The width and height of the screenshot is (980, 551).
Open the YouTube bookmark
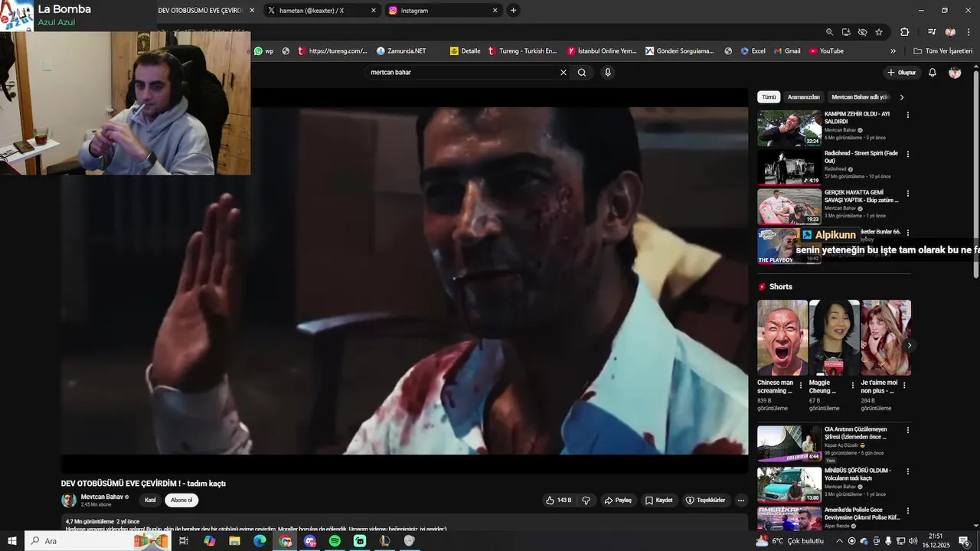826,51
